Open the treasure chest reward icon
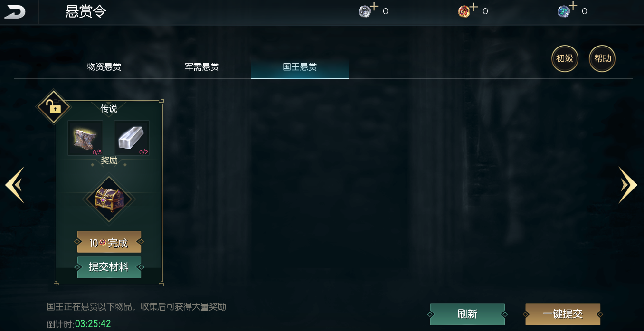Image resolution: width=644 pixels, height=331 pixels. [x=109, y=199]
